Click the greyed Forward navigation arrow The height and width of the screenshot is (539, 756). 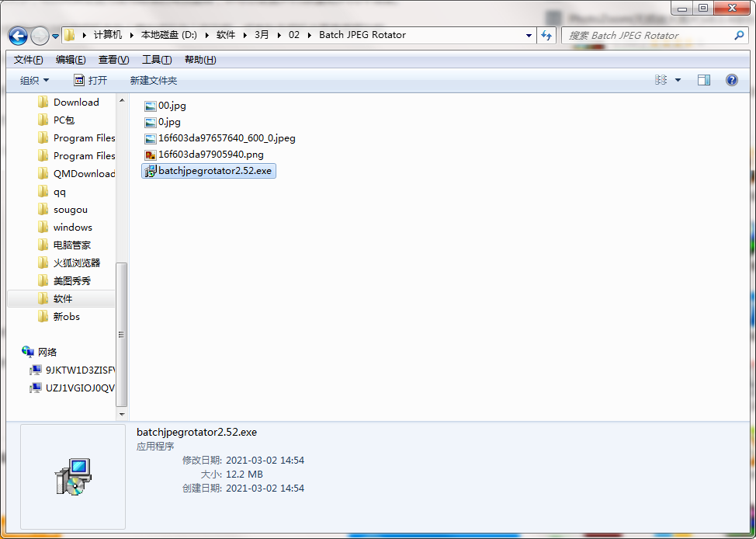[40, 36]
